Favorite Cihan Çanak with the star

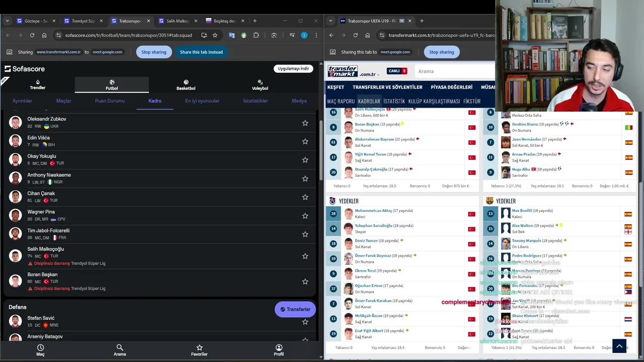coord(305,197)
